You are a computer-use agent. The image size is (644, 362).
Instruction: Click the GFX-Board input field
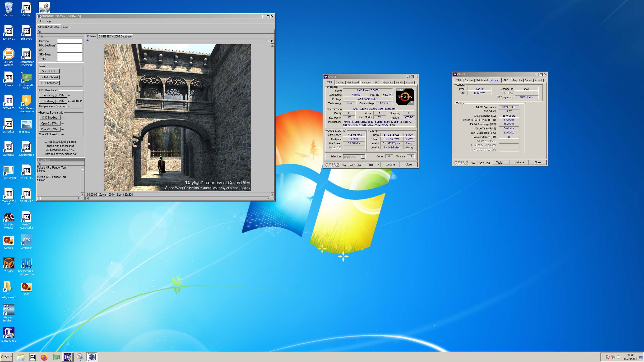pos(69,55)
